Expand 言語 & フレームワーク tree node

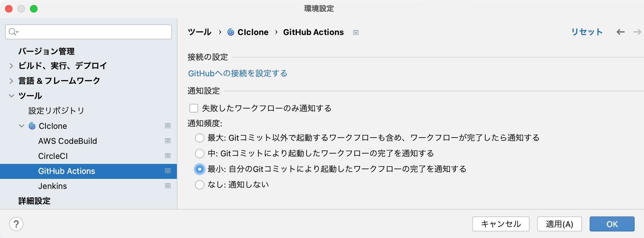(x=11, y=81)
